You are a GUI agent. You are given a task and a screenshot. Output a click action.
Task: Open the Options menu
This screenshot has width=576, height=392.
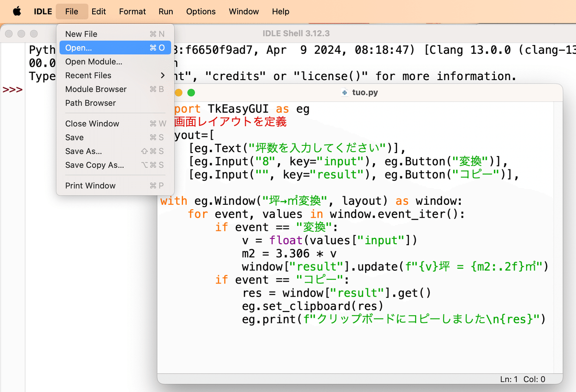tap(201, 11)
